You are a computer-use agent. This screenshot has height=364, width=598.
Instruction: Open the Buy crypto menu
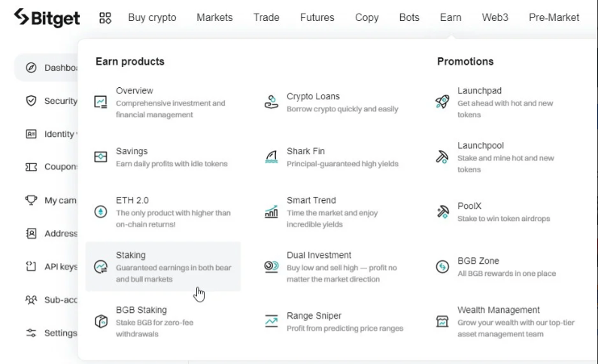coord(152,17)
